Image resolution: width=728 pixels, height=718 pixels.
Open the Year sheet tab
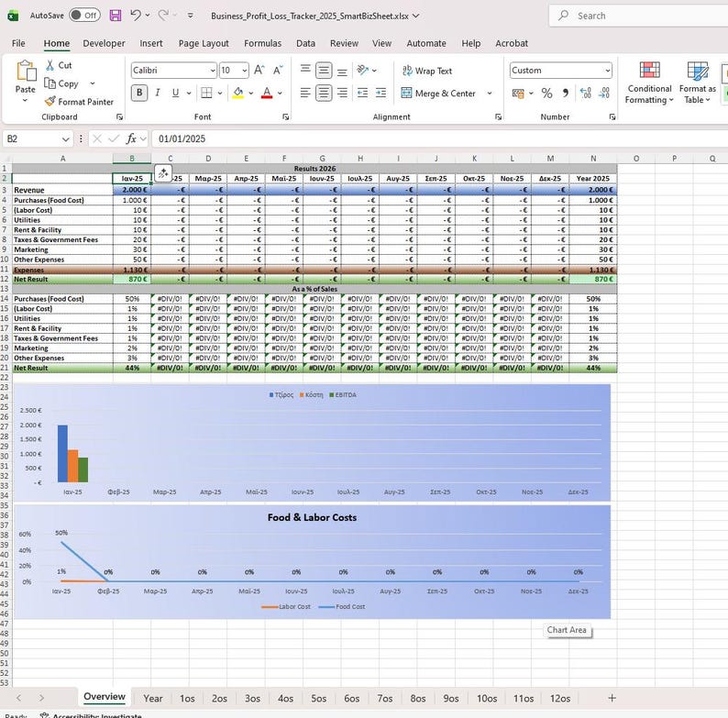(153, 698)
